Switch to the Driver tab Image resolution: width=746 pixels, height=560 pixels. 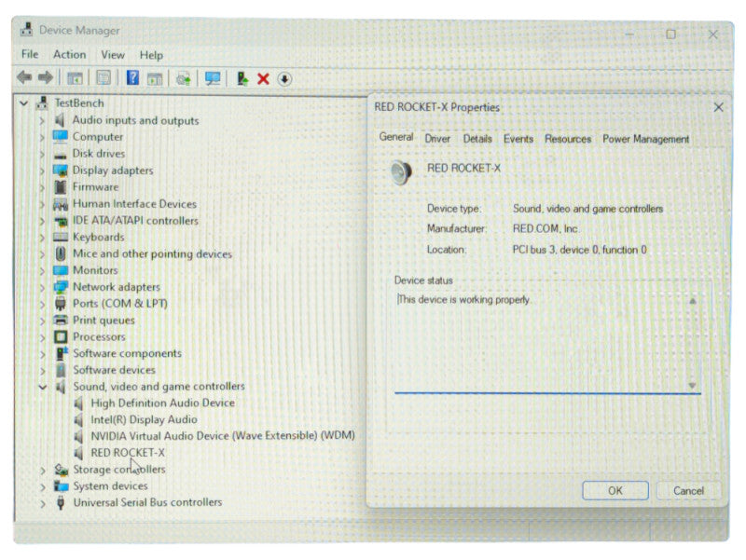(437, 139)
